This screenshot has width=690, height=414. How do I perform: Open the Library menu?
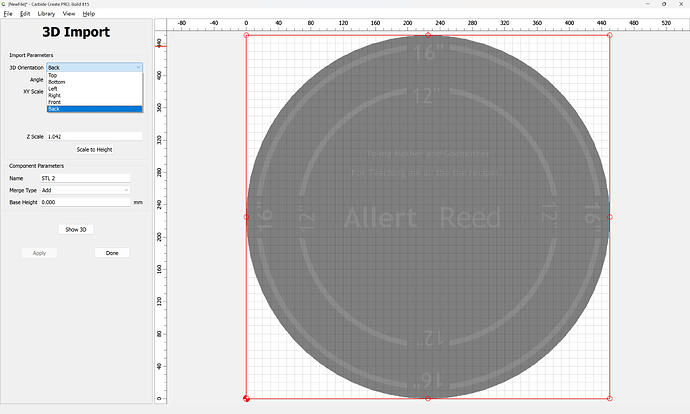(46, 14)
